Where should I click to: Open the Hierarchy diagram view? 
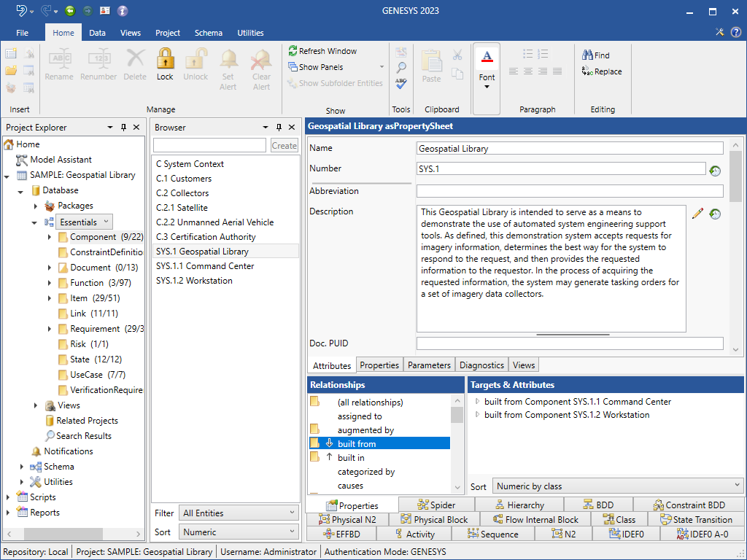(x=519, y=505)
